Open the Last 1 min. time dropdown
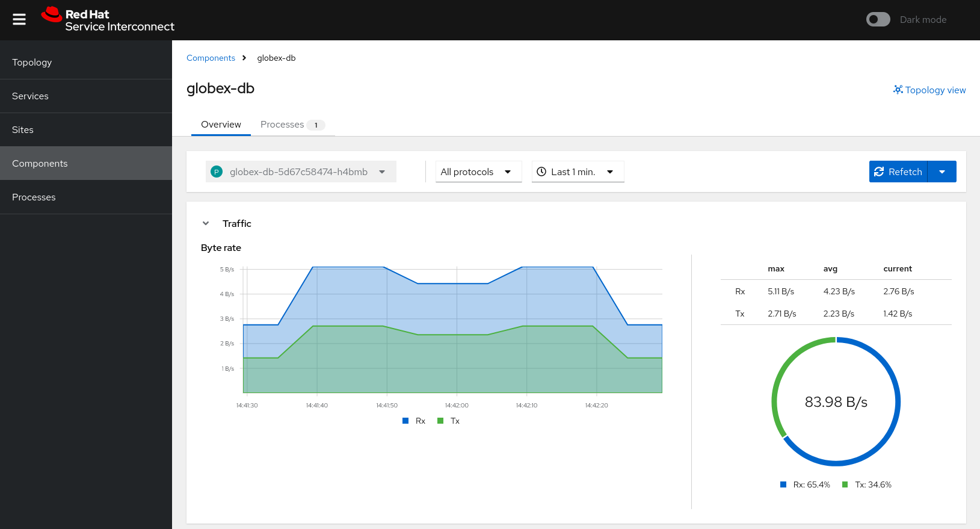Screen dimensions: 980x529 click(x=578, y=172)
